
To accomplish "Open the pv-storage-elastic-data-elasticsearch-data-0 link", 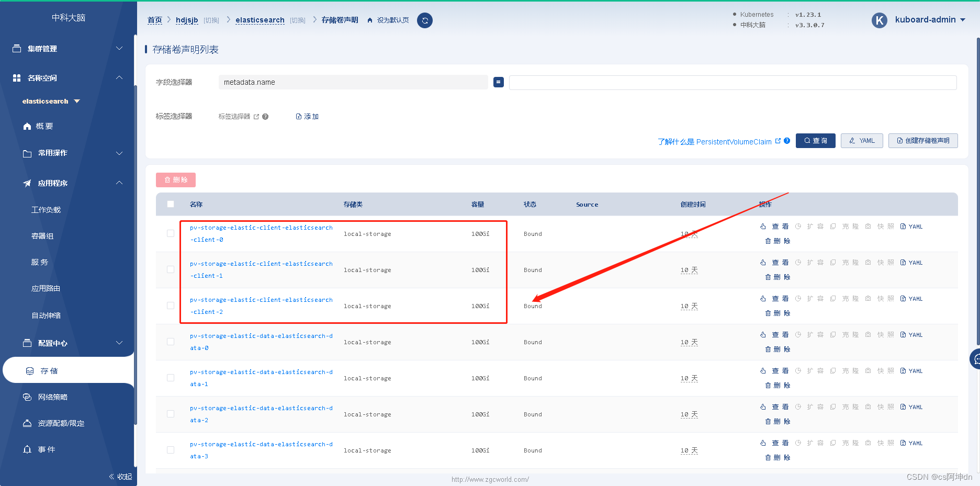I will click(x=262, y=342).
